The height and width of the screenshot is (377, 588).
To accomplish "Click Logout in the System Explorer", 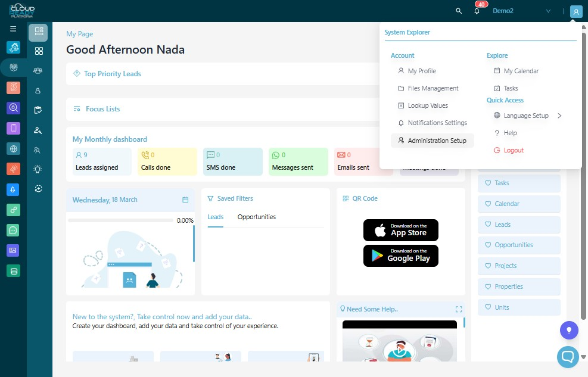I will [x=509, y=150].
